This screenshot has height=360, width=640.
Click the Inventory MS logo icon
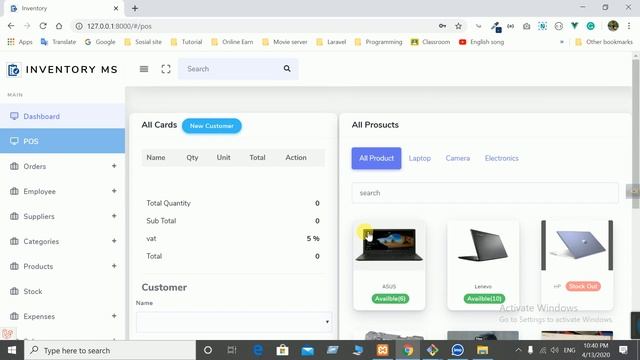13,70
